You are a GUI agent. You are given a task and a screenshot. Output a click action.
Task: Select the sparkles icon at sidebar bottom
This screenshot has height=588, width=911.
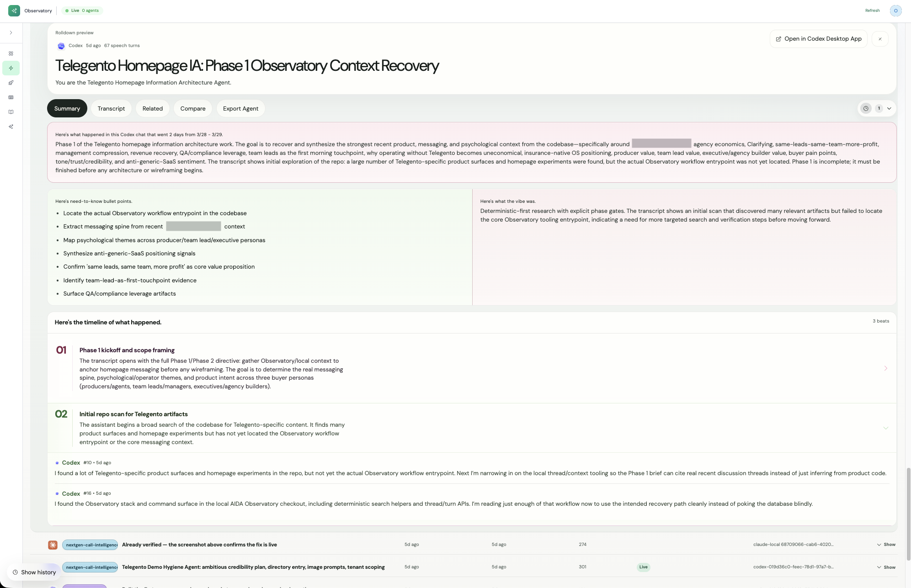[x=11, y=127]
